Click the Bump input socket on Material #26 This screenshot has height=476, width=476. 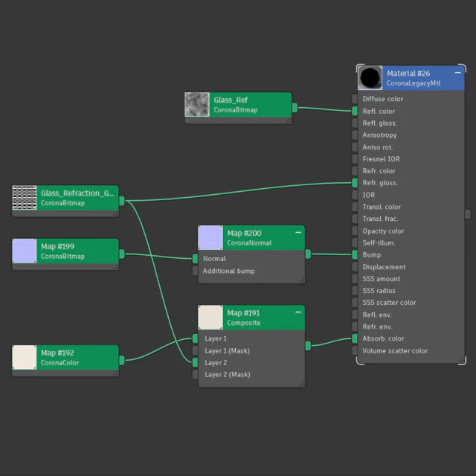(355, 254)
